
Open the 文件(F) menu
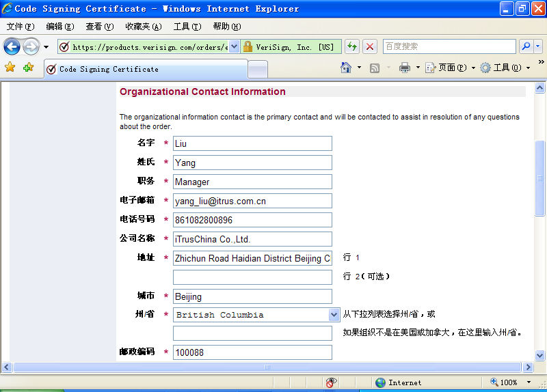pos(20,27)
